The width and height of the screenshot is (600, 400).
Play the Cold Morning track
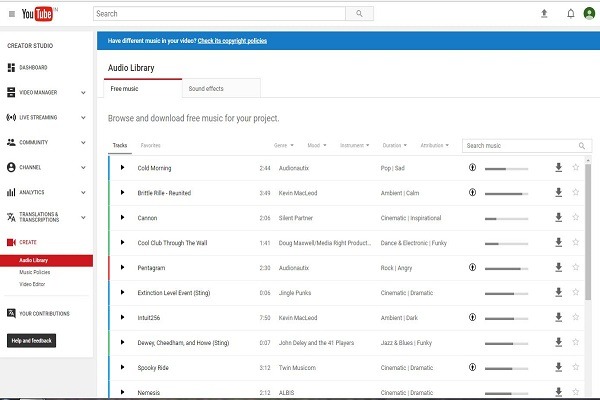[122, 168]
